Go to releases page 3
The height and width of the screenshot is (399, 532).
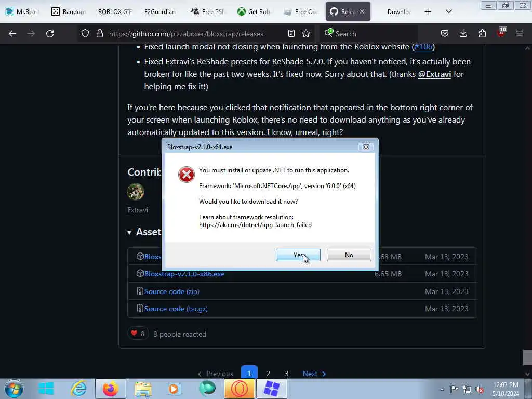287,374
